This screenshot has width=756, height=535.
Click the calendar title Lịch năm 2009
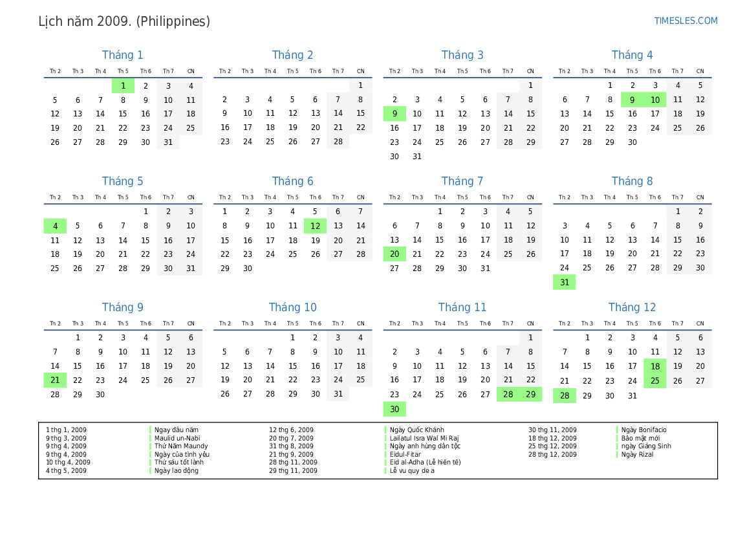pyautogui.click(x=124, y=21)
